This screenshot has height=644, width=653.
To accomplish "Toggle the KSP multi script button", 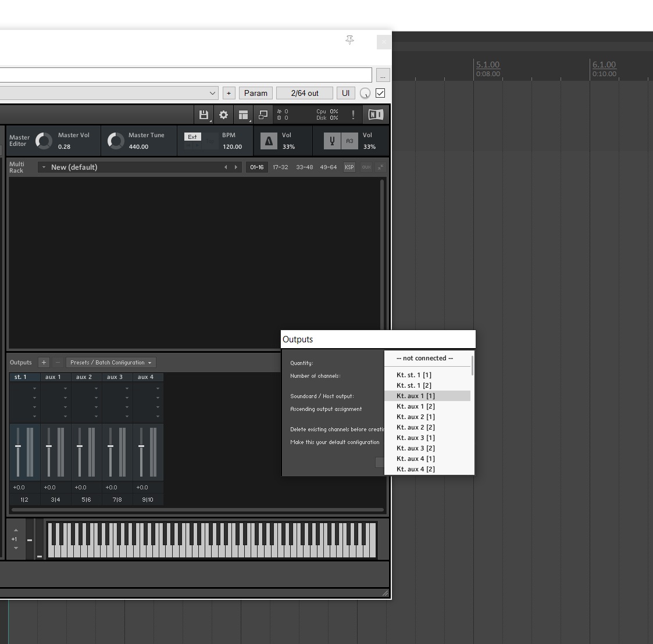I will tap(349, 167).
